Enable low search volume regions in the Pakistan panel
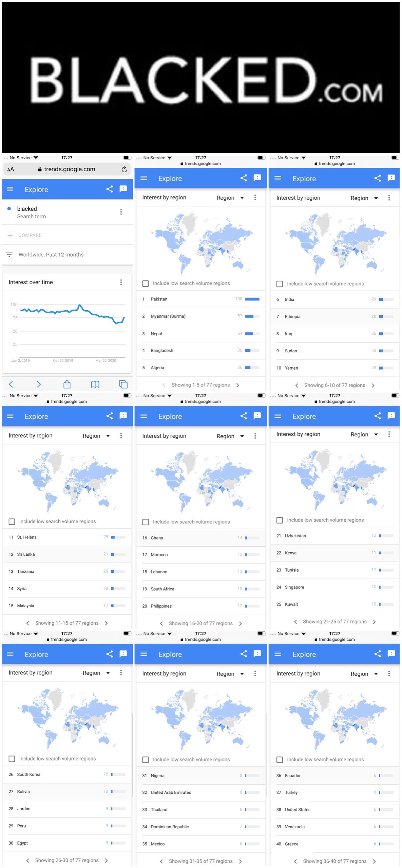The image size is (402, 868). tap(146, 283)
